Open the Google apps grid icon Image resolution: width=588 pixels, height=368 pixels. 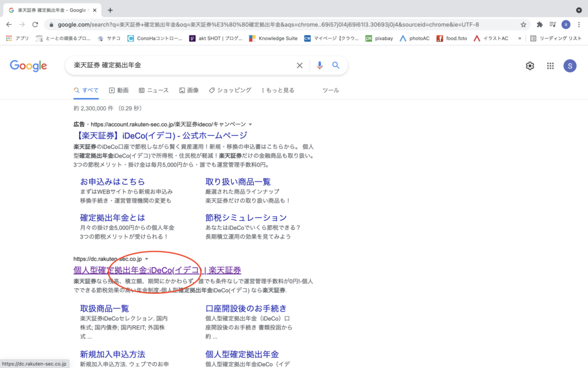[550, 66]
